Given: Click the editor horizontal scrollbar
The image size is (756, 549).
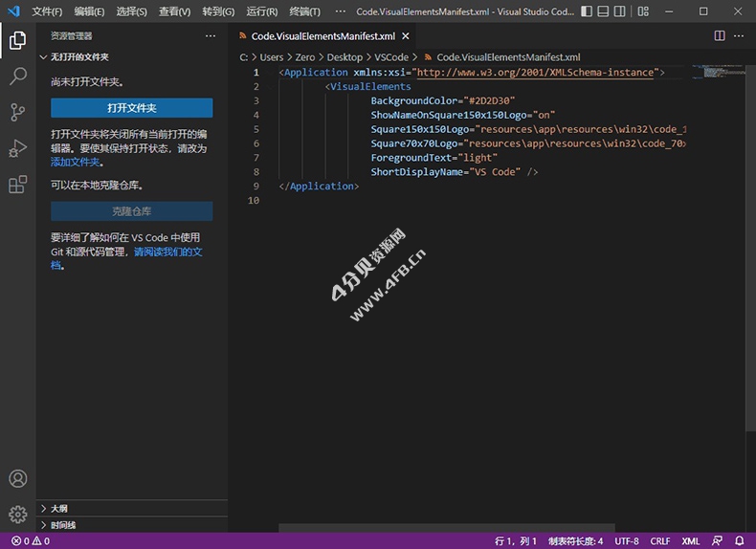Looking at the screenshot, I should point(447,528).
